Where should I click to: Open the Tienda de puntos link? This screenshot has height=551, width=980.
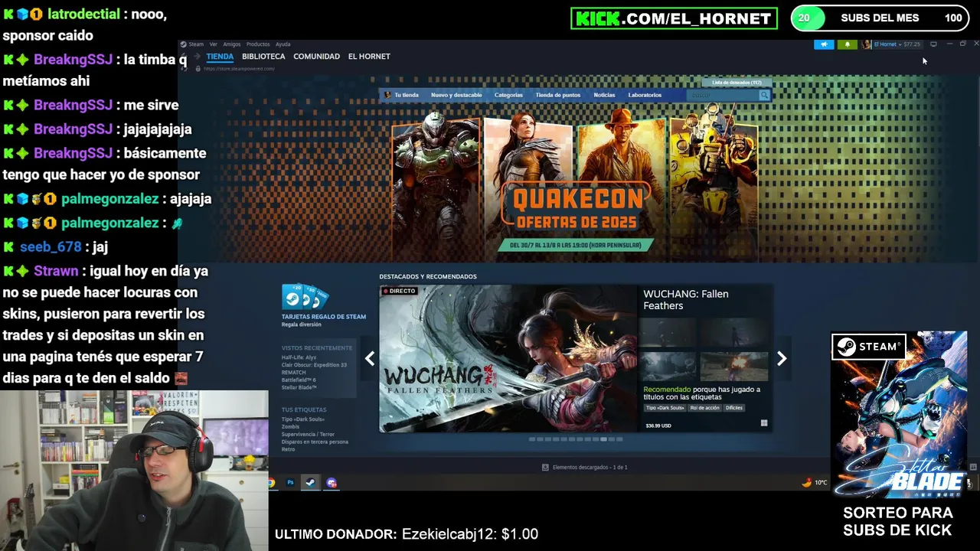click(557, 95)
